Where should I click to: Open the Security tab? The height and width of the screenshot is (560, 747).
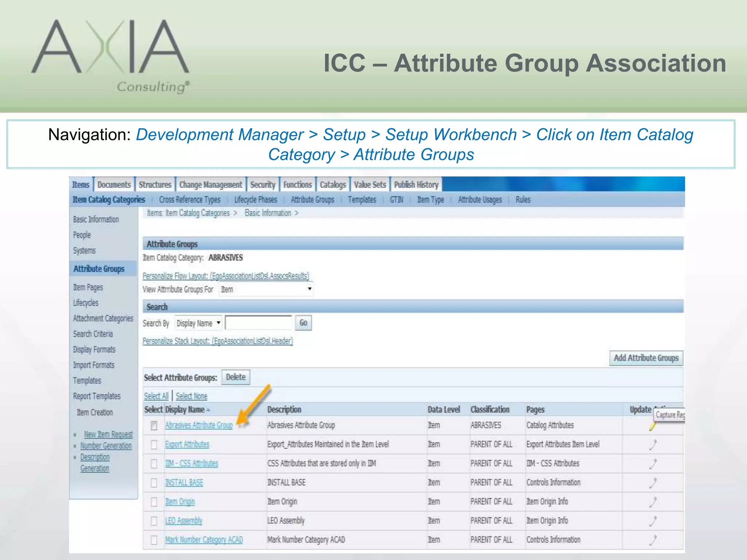263,184
